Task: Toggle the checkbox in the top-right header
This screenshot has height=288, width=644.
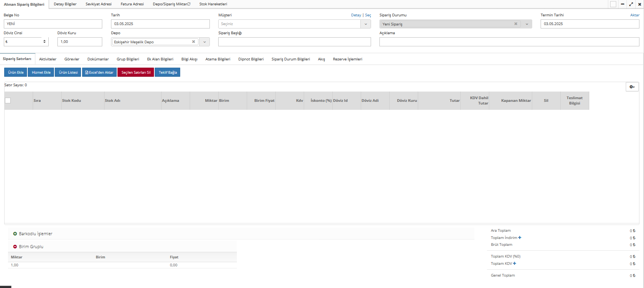Action: pos(613,4)
